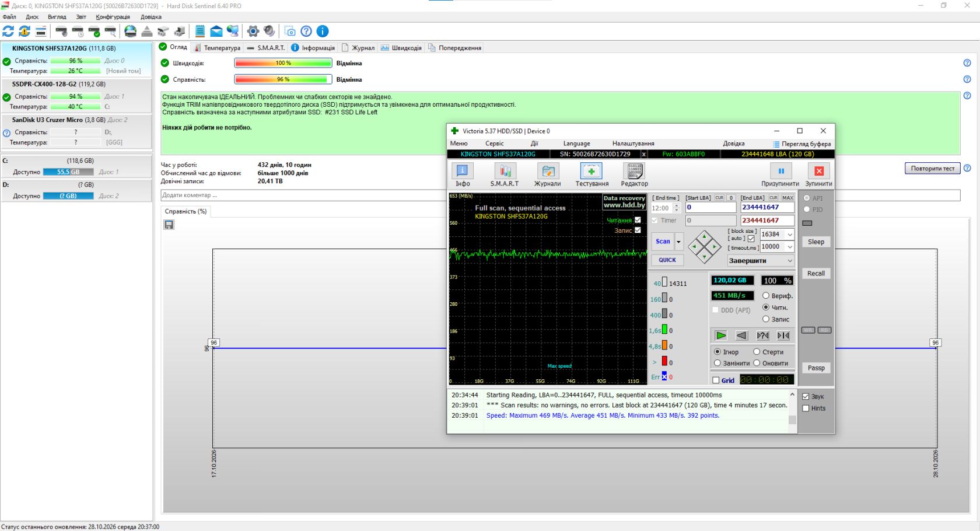Screen dimensions: 980x531
Task: Switch to the S.M.A.R.T. tab in Sentinel
Action: pos(266,48)
